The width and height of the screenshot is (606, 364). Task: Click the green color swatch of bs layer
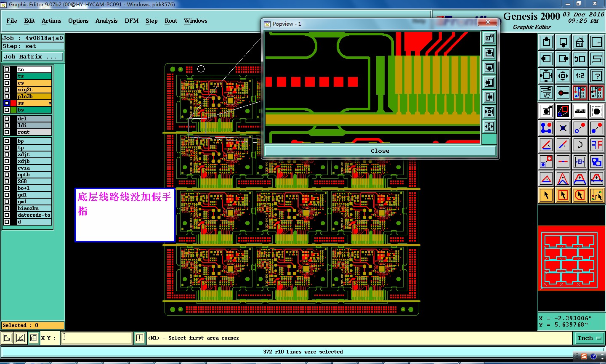pos(13,110)
